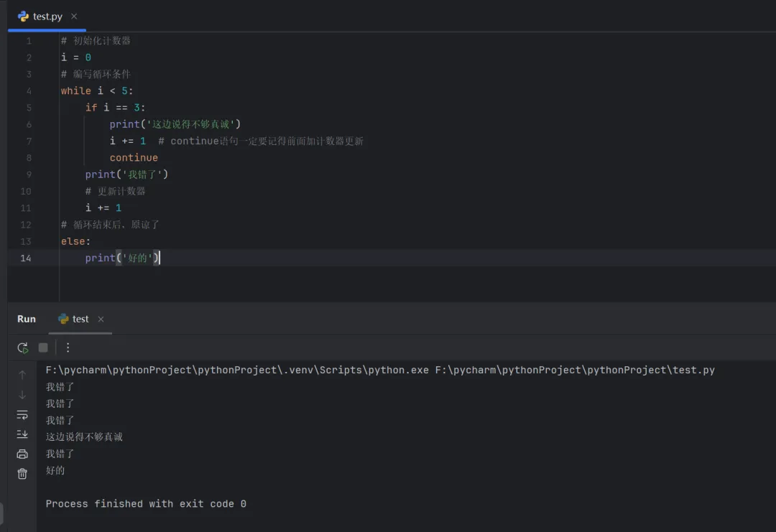The width and height of the screenshot is (776, 532).
Task: Click the down arrow in Run console
Action: tap(22, 394)
